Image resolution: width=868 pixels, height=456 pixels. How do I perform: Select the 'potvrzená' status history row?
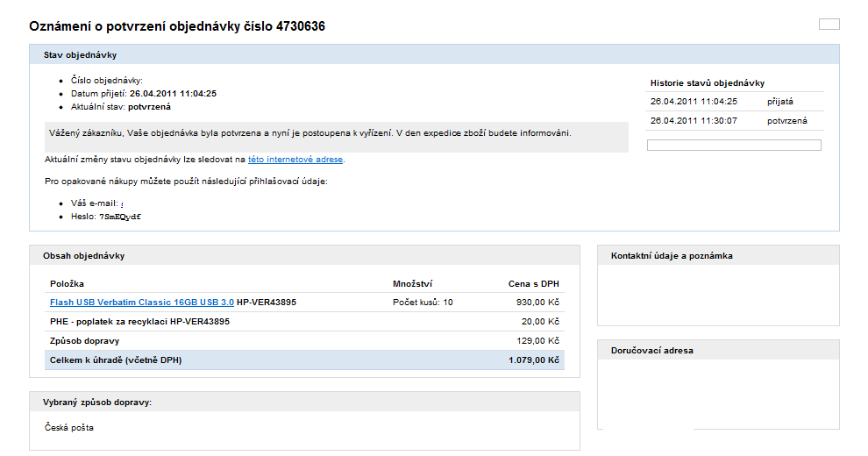coord(735,121)
